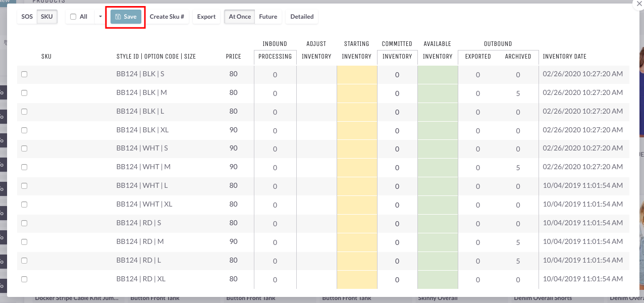Select the BB124 | WHT | M row checkbox
The width and height of the screenshot is (644, 303).
(x=24, y=167)
